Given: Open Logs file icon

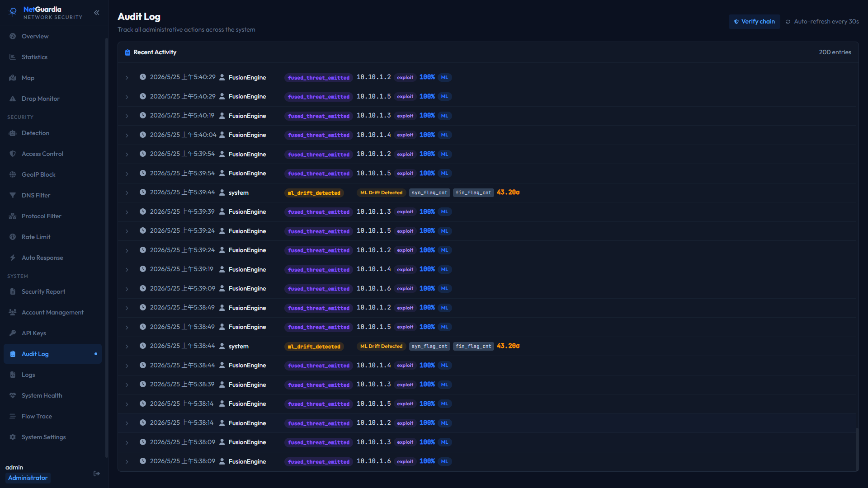Looking at the screenshot, I should point(13,375).
